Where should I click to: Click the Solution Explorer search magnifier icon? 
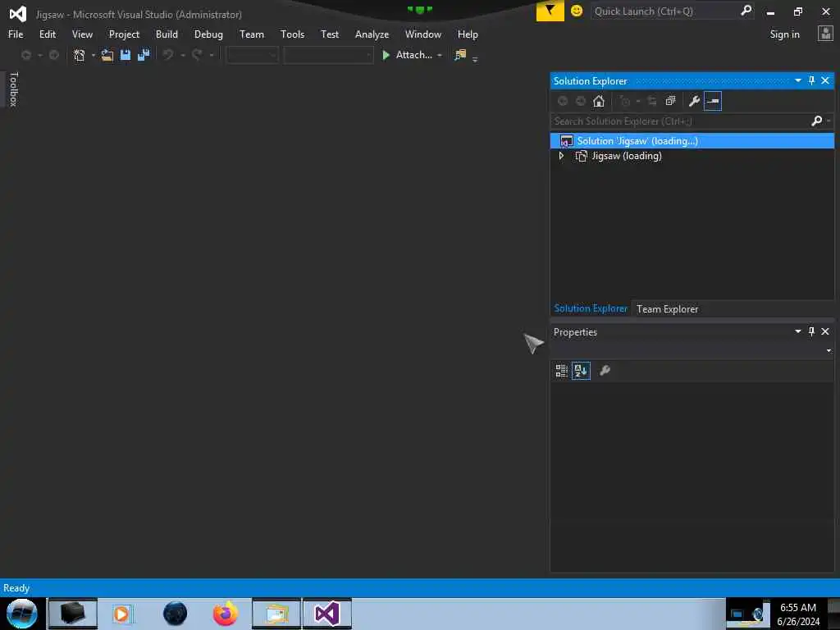816,121
